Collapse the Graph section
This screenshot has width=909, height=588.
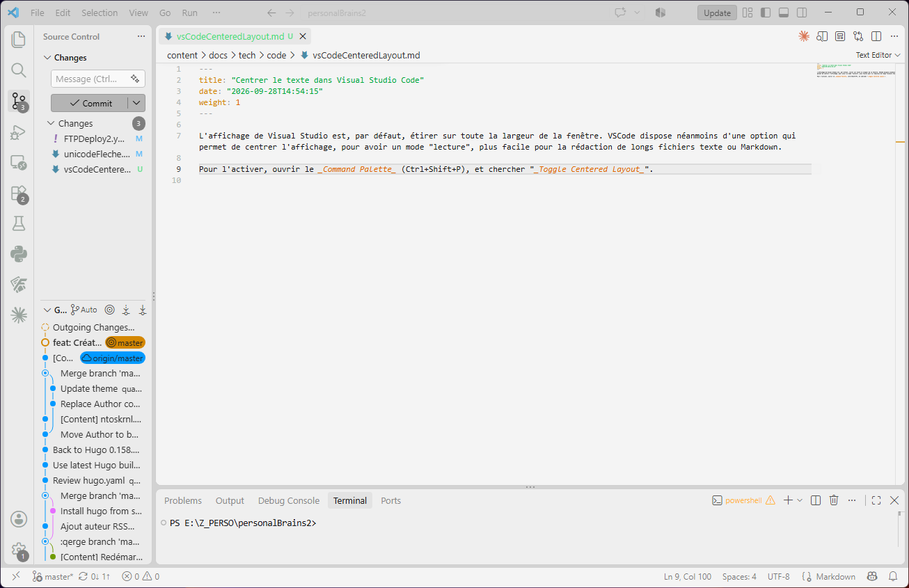pos(47,310)
